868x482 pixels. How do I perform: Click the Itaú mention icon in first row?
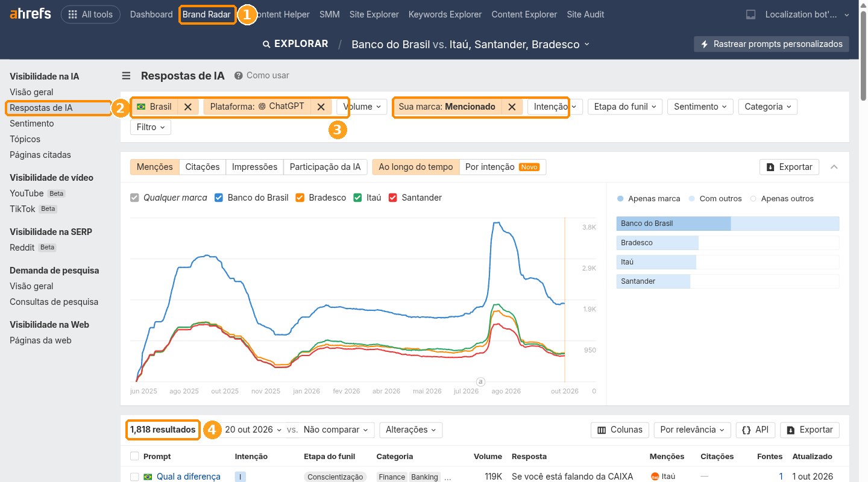655,477
